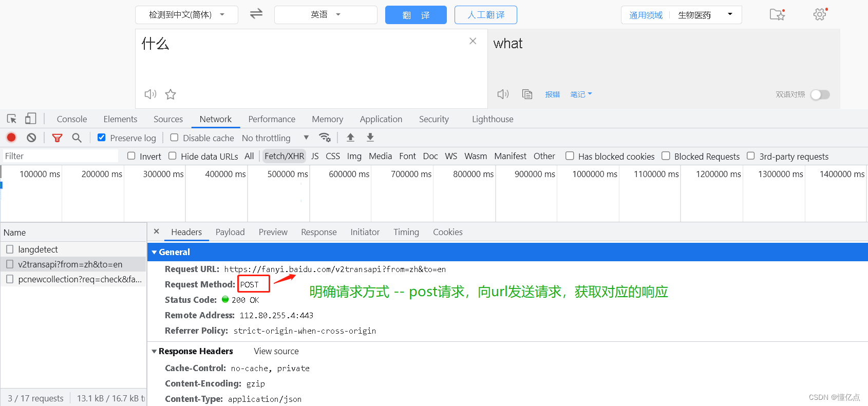Switch to Elements tab
The image size is (868, 406).
(120, 119)
